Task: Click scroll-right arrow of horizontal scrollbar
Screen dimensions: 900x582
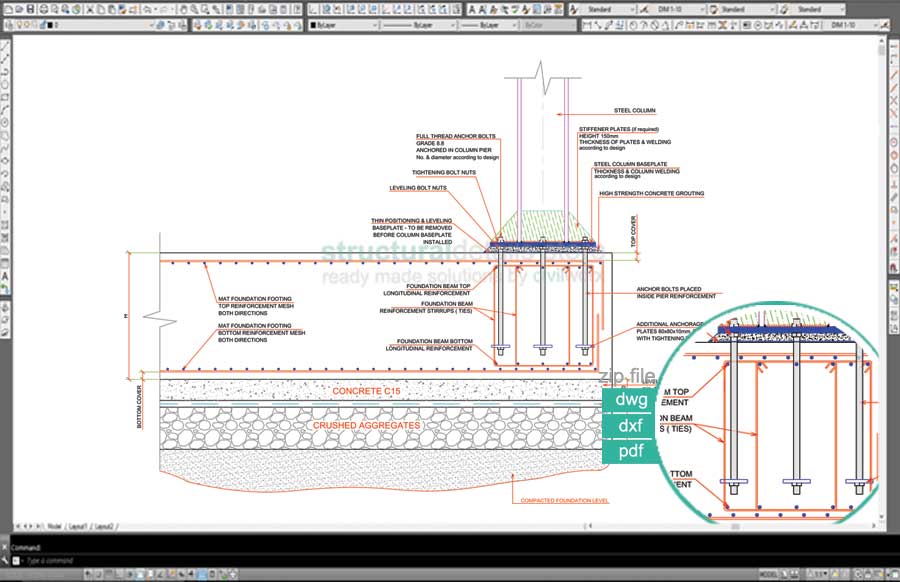Action: click(874, 526)
